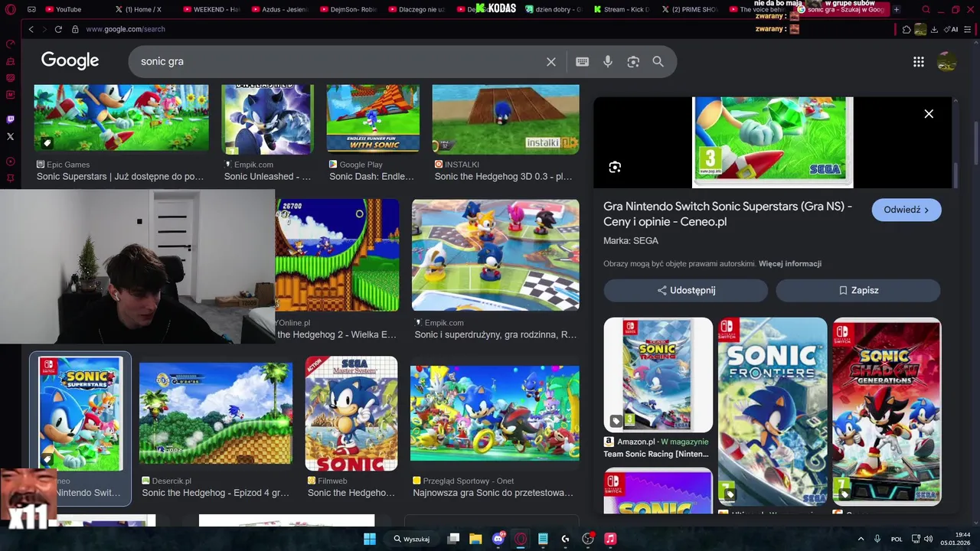980x551 pixels.
Task: Open the Sonic Unleashed Empik.com result
Action: 267,119
